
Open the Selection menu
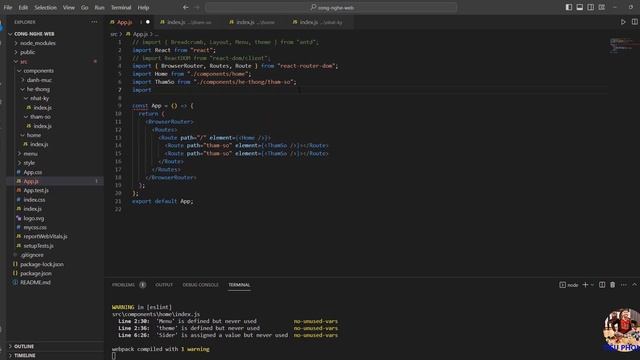tap(45, 7)
